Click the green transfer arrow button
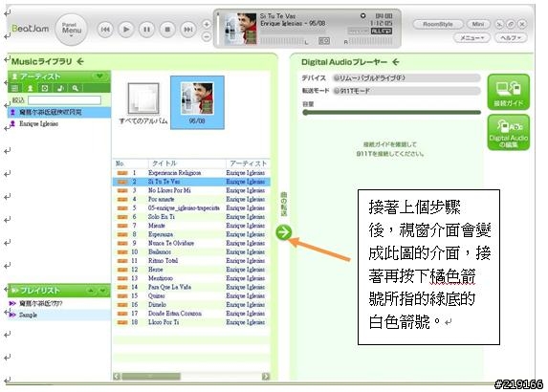548x392 pixels. click(283, 232)
